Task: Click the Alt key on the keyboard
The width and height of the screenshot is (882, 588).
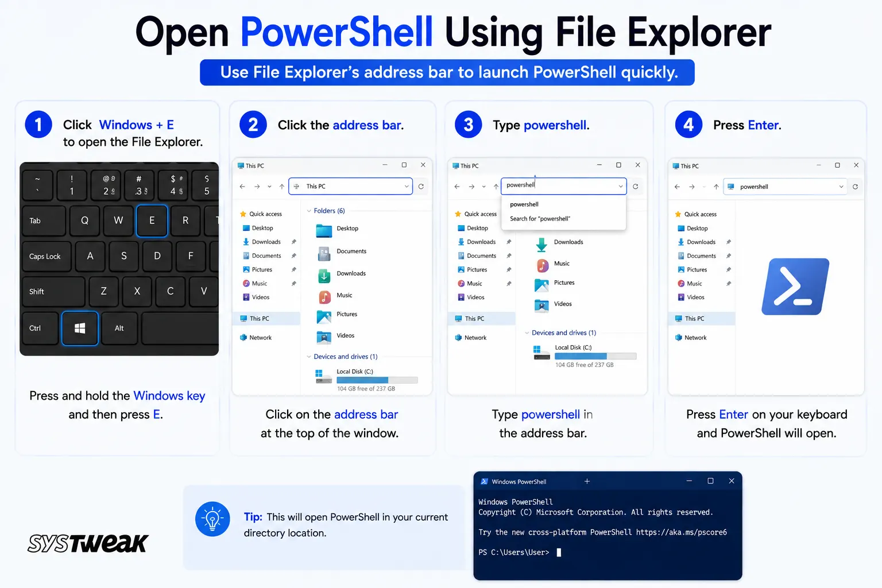Action: tap(119, 328)
